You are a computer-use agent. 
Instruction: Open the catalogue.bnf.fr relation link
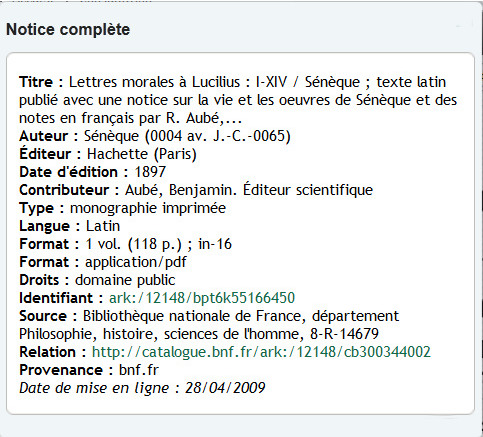point(261,352)
